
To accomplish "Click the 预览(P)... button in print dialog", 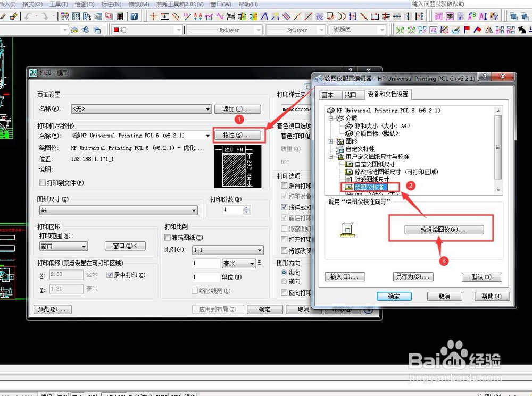I will coord(53,309).
